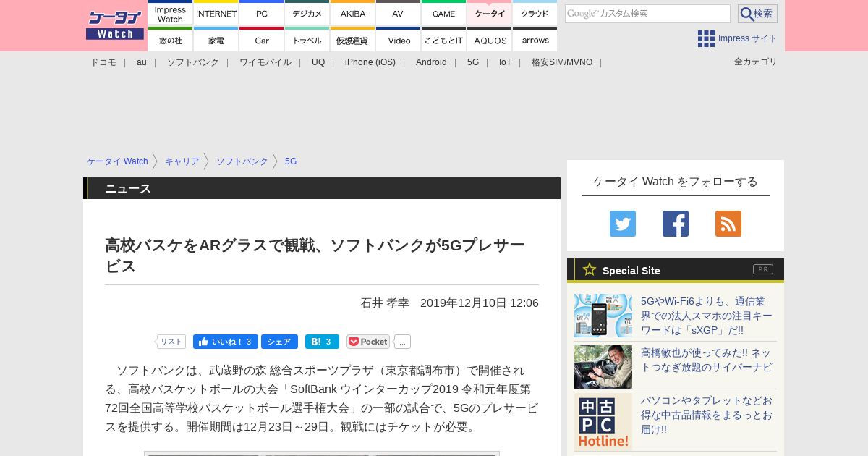Open サイバーナビ article thumbnail
The height and width of the screenshot is (456, 868).
pyautogui.click(x=603, y=367)
